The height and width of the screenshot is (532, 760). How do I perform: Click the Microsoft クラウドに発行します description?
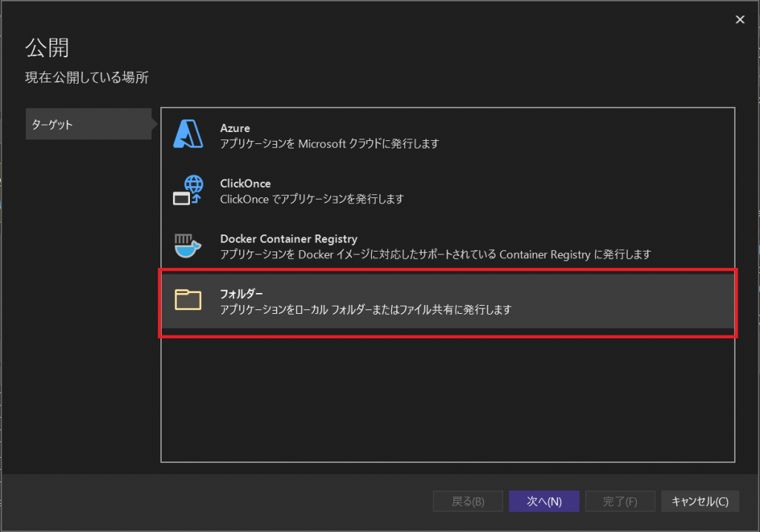(330, 143)
